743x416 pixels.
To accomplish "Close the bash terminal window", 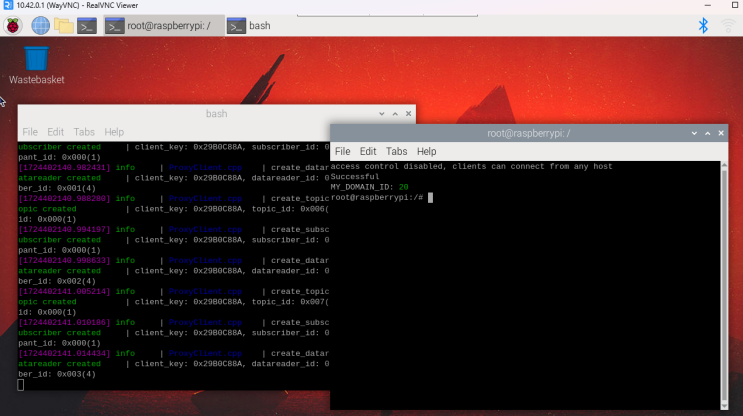I will point(408,114).
